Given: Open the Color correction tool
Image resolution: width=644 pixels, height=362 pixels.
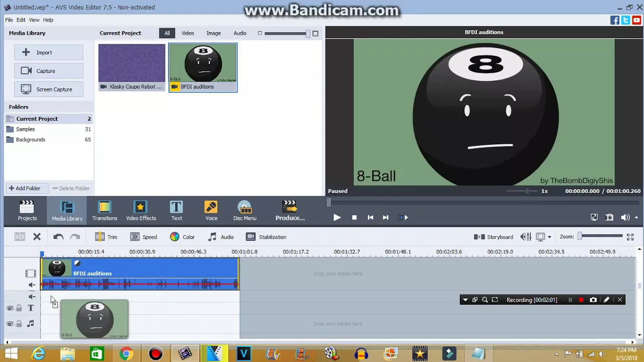Looking at the screenshot, I should [x=182, y=237].
